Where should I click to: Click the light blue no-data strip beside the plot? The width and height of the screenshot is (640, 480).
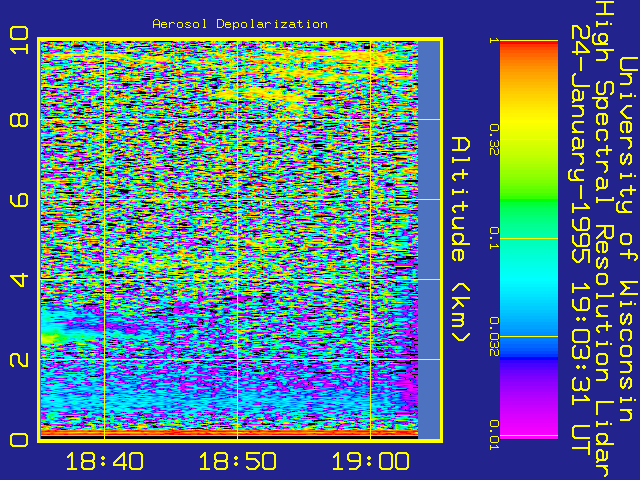tap(429, 239)
